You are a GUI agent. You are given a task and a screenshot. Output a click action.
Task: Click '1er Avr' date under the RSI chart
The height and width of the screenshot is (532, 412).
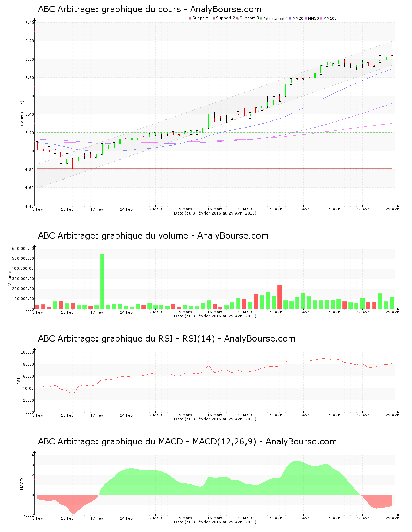274,415
